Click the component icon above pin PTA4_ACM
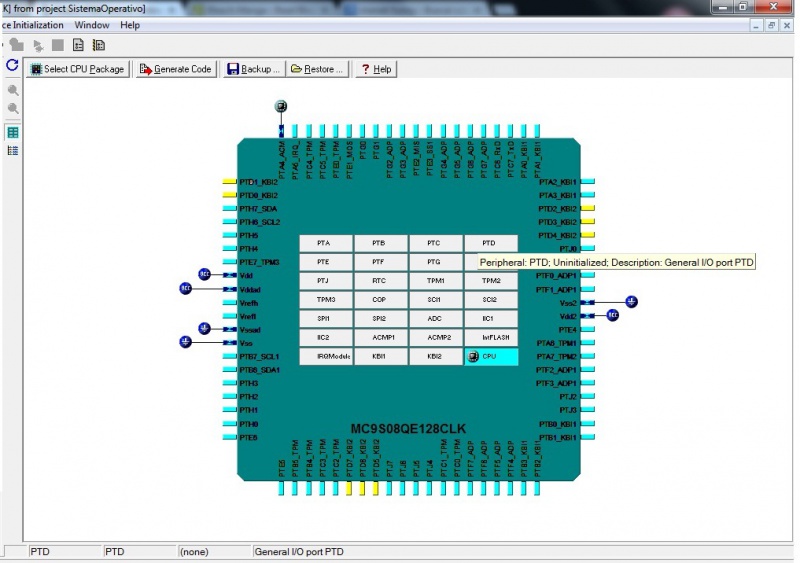This screenshot has height=563, width=800. click(x=281, y=107)
